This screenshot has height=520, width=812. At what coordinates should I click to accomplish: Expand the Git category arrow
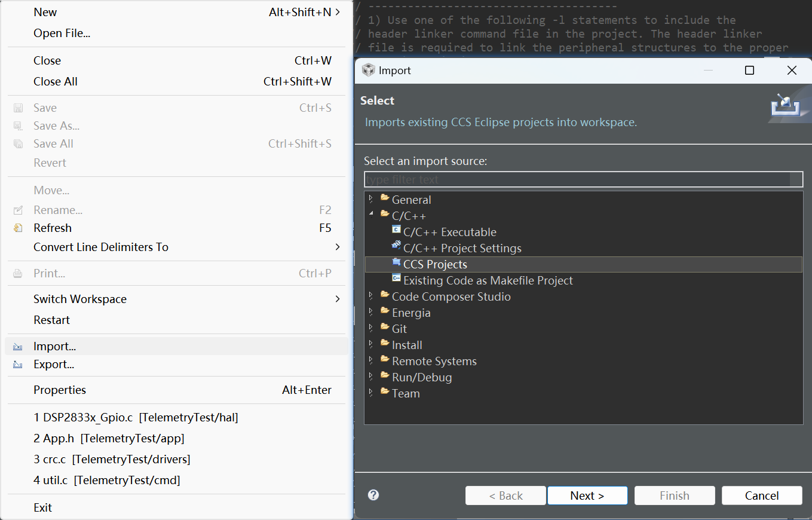(x=371, y=328)
